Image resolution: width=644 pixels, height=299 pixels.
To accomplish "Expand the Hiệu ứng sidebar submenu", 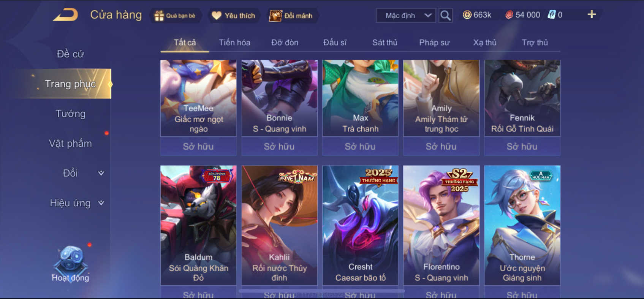I will point(101,203).
